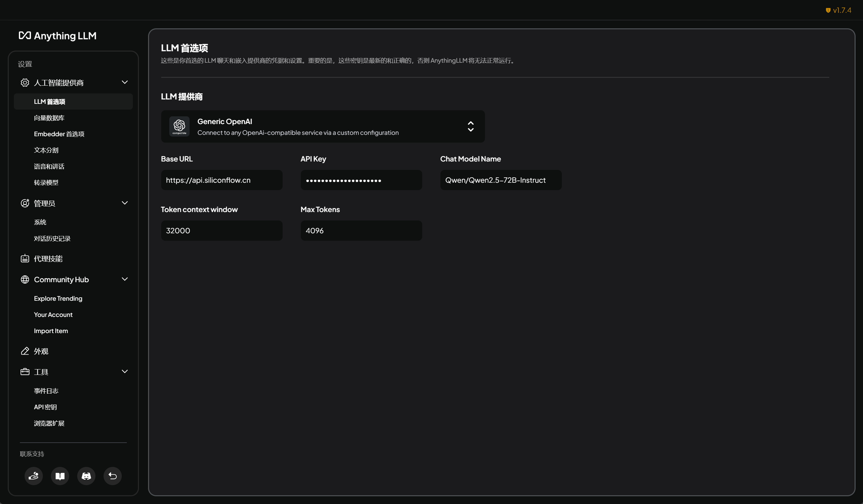Go to 向量数据库 settings page
This screenshot has height=504, width=863.
pos(49,118)
